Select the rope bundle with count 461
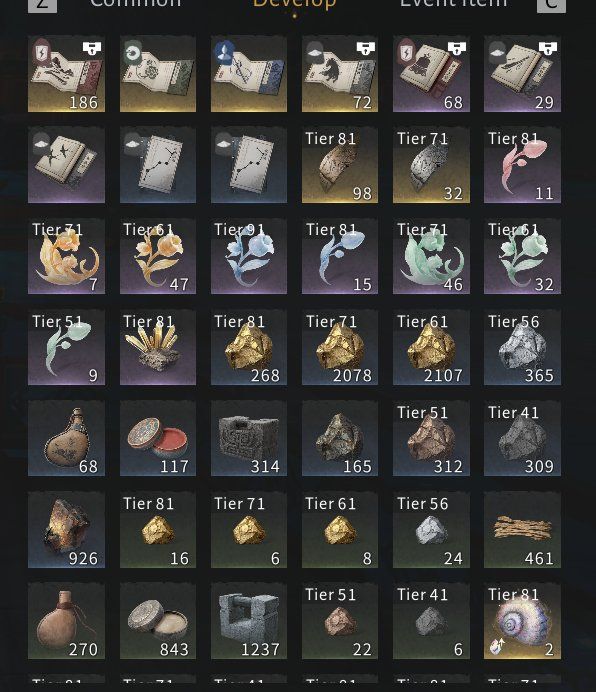 (x=522, y=530)
